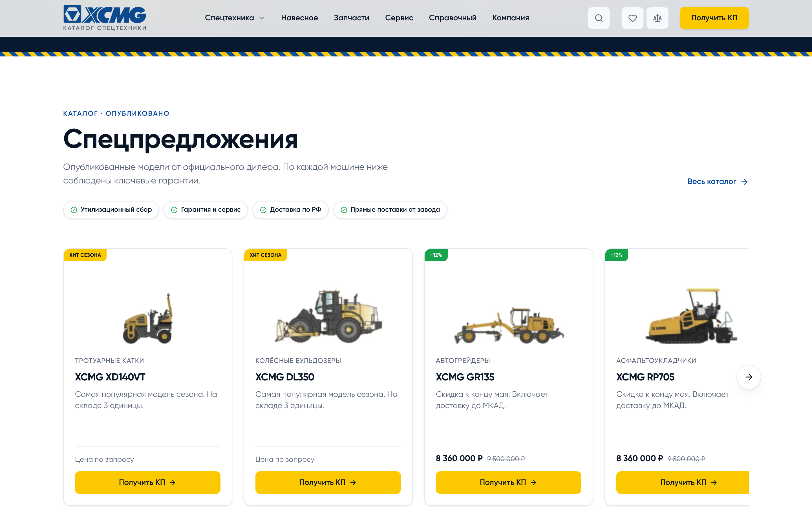Open the XCMG XD140VT title link
The image size is (812, 508).
click(x=110, y=377)
